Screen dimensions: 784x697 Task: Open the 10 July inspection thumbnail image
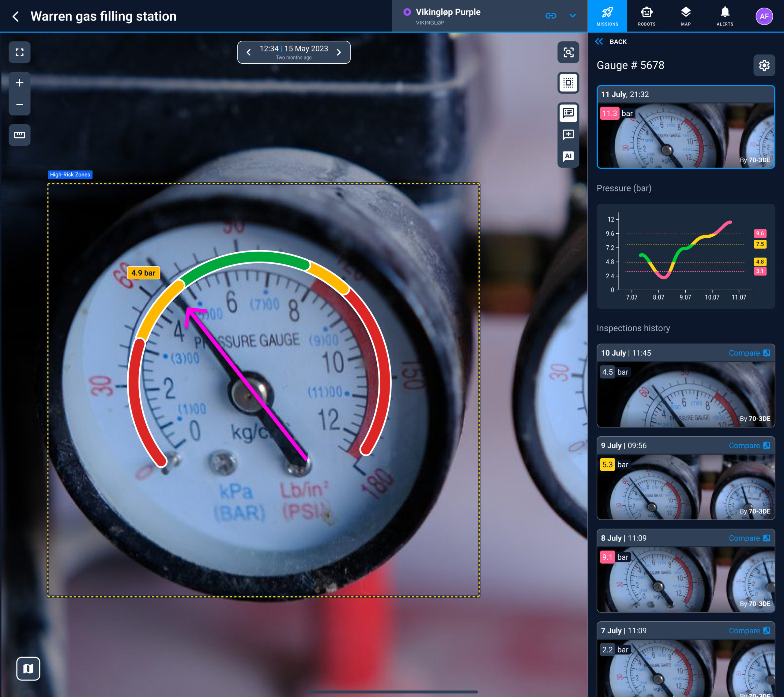coord(686,394)
